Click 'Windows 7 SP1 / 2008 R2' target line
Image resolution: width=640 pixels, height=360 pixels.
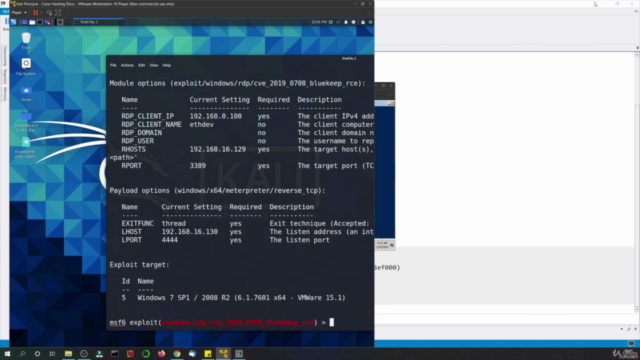[x=241, y=298]
